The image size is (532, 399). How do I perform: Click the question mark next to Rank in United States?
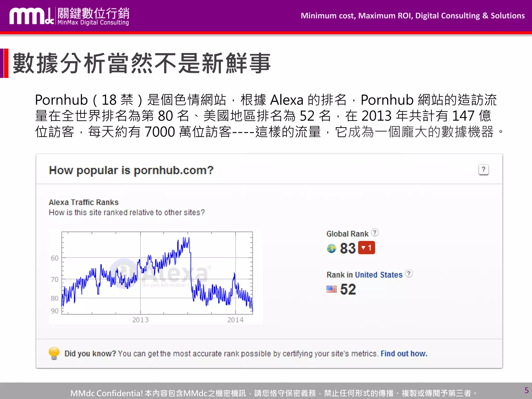coord(409,274)
